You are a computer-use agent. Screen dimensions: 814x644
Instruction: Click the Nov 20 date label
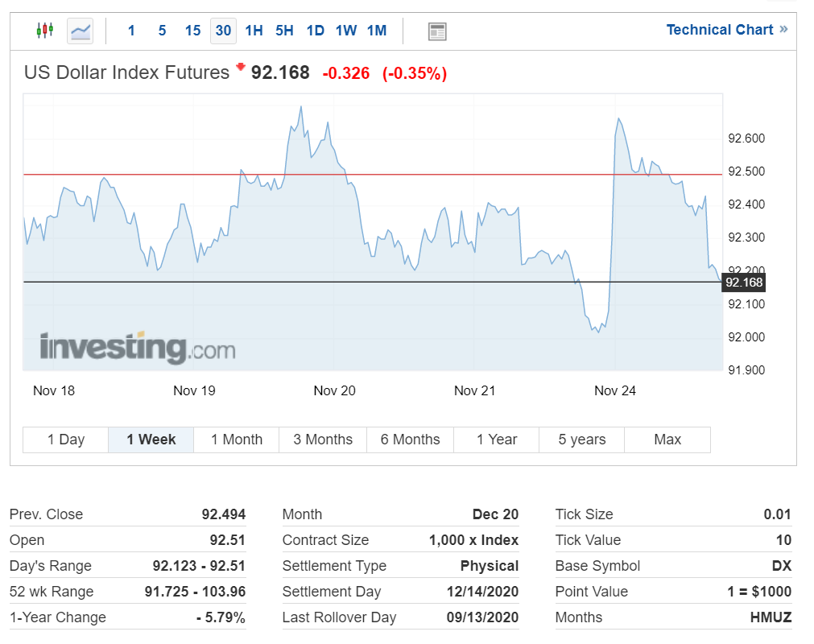334,390
